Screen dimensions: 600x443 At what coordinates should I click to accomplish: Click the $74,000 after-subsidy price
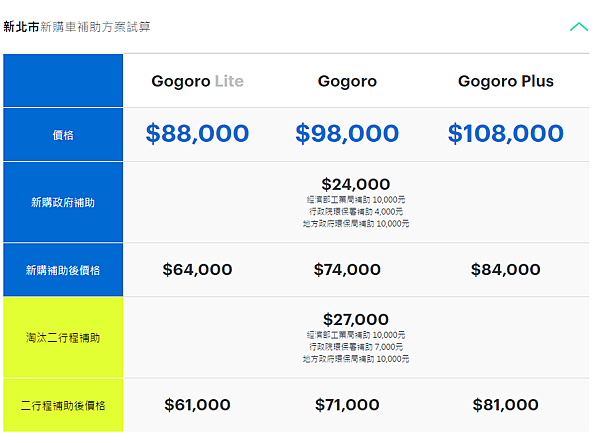pyautogui.click(x=347, y=270)
